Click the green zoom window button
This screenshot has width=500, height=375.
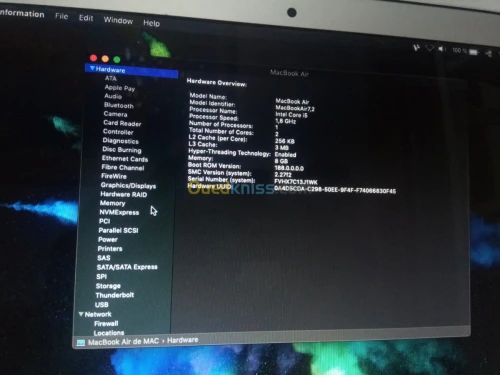tap(117, 59)
